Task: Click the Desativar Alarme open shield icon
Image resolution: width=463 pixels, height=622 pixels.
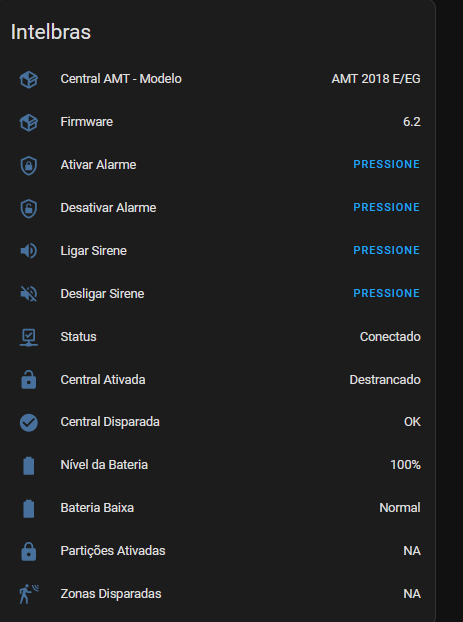Action: coord(29,208)
